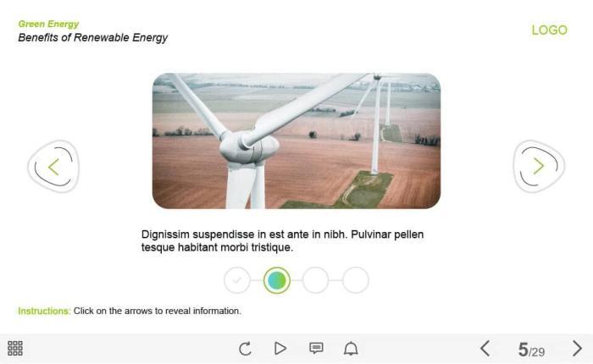
Task: Click the Dignissim suspendisse description text
Action: pos(282,240)
